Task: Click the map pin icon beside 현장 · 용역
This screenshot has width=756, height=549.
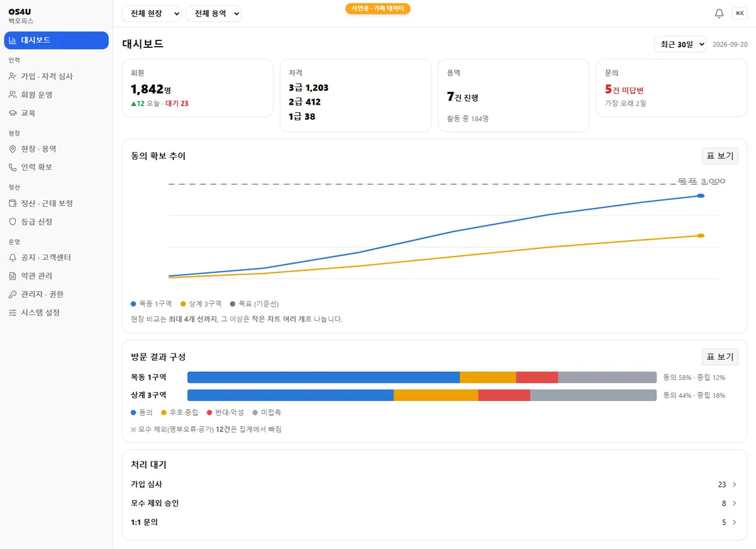Action: 13,149
